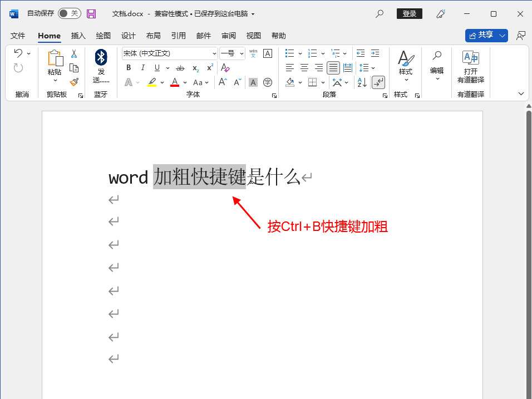Toggle Italic formatting
532x399 pixels.
[x=143, y=68]
